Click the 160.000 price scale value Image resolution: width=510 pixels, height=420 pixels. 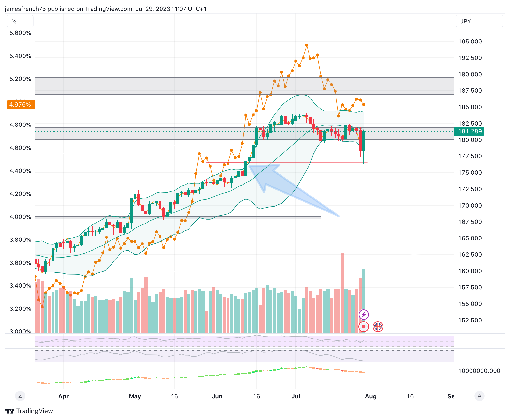tap(470, 271)
